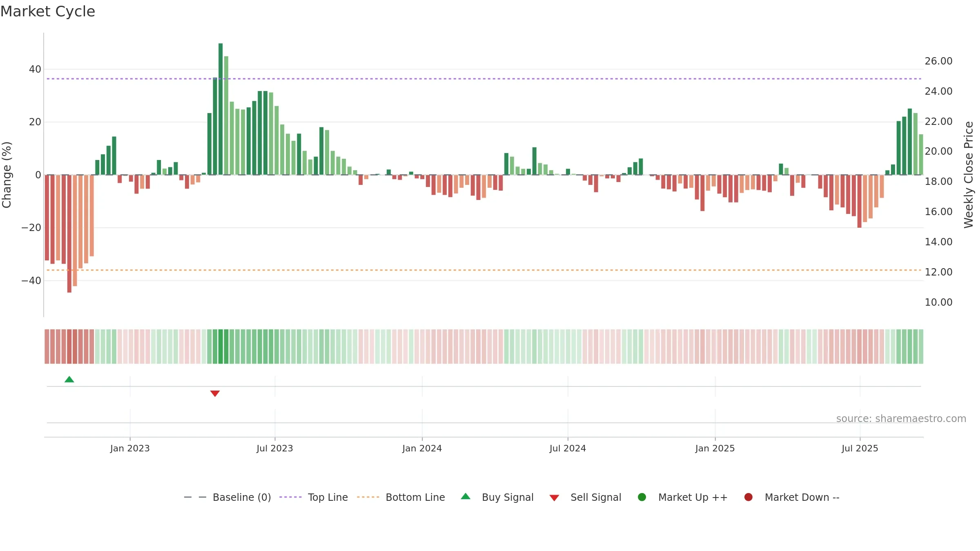The width and height of the screenshot is (980, 551).
Task: Click the 14.00 price tick label
Action: coord(938,242)
